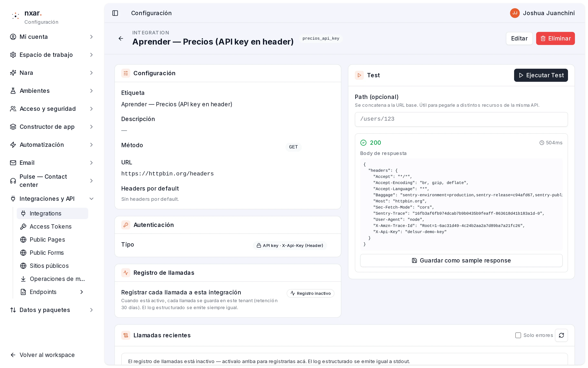This screenshot has width=588, height=368.
Task: Click the red Eliminar button
Action: click(555, 38)
